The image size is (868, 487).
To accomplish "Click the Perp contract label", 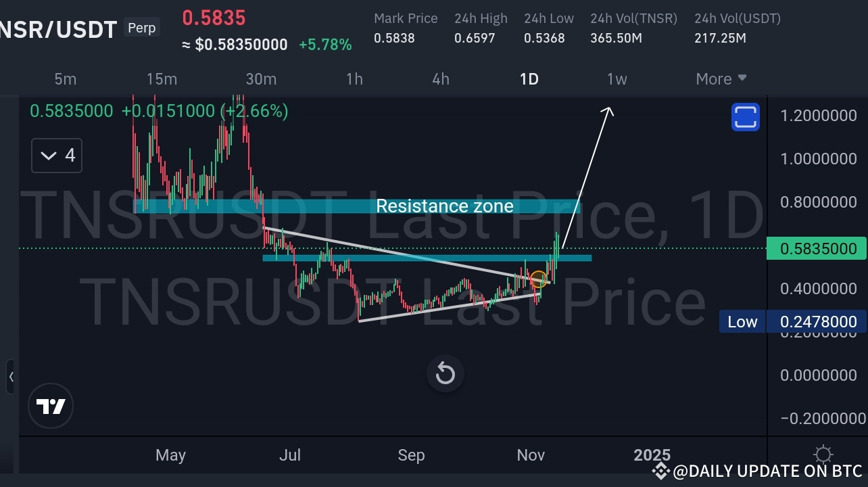I will pos(141,28).
